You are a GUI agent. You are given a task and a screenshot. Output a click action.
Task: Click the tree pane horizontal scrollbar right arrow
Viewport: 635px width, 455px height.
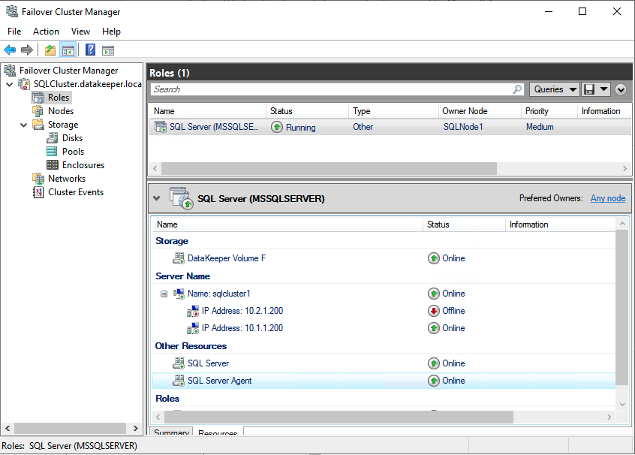[x=136, y=428]
